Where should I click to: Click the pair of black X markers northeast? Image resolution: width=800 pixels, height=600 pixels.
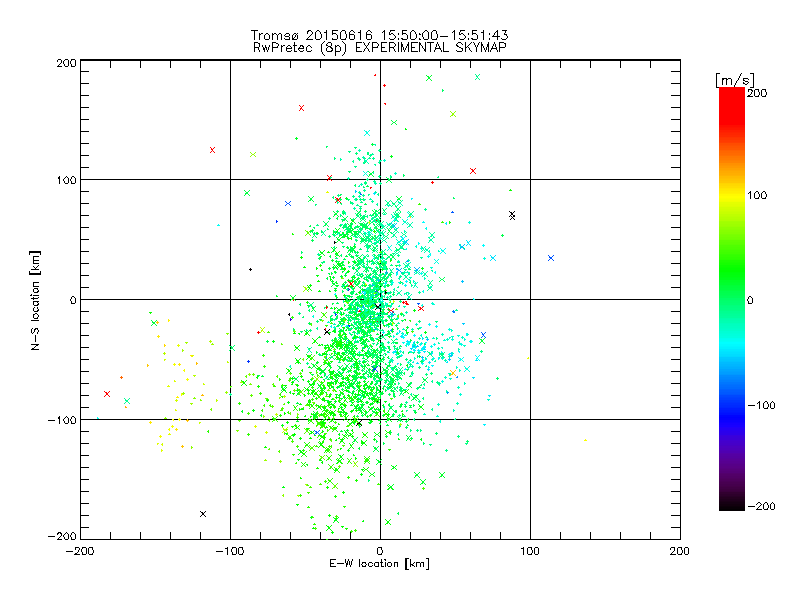click(x=512, y=215)
